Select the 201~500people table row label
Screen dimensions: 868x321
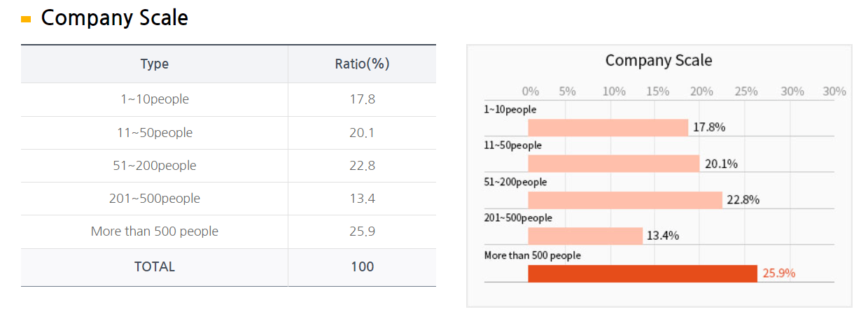click(x=154, y=199)
